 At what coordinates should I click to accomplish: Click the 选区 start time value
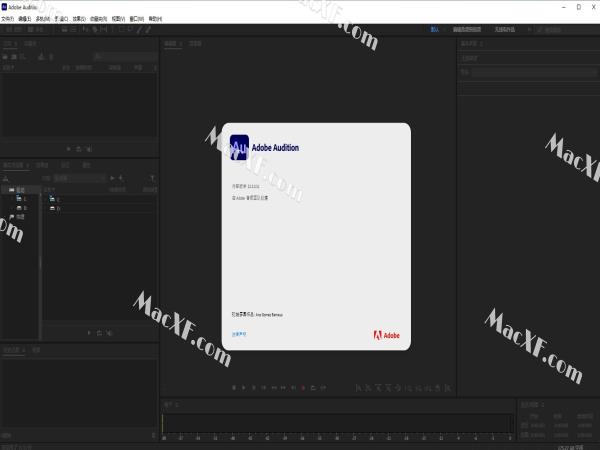(x=538, y=426)
